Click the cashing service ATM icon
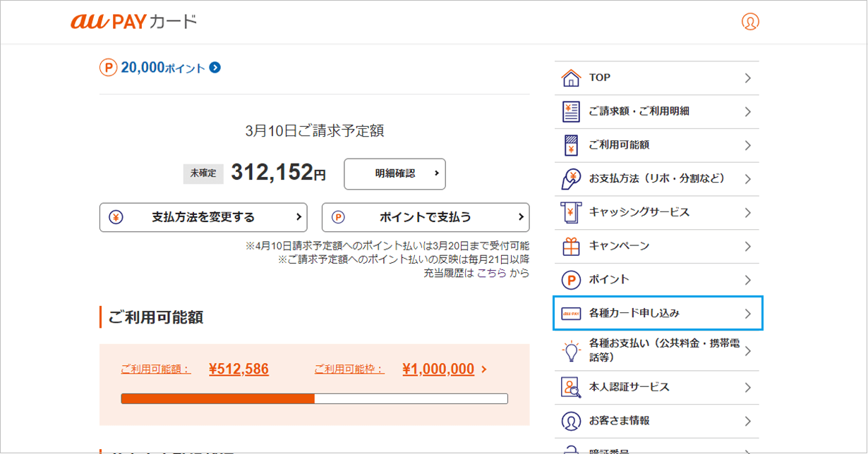 (x=570, y=212)
